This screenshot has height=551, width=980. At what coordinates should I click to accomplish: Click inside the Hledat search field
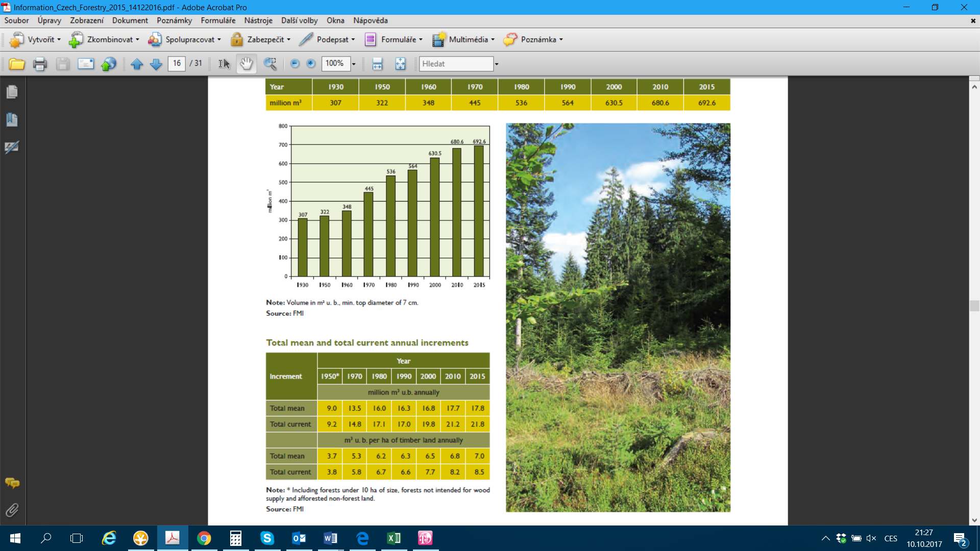coord(455,64)
